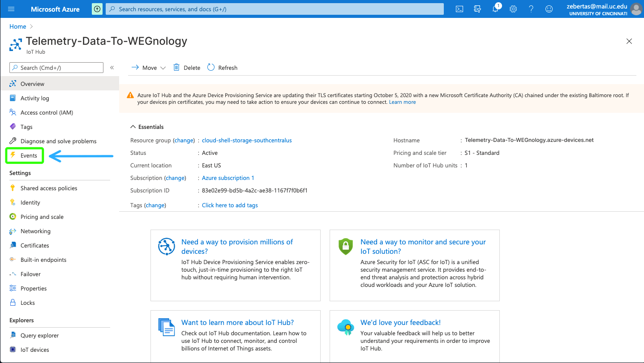Open Query explorer under Explorers
644x363 pixels.
click(40, 335)
